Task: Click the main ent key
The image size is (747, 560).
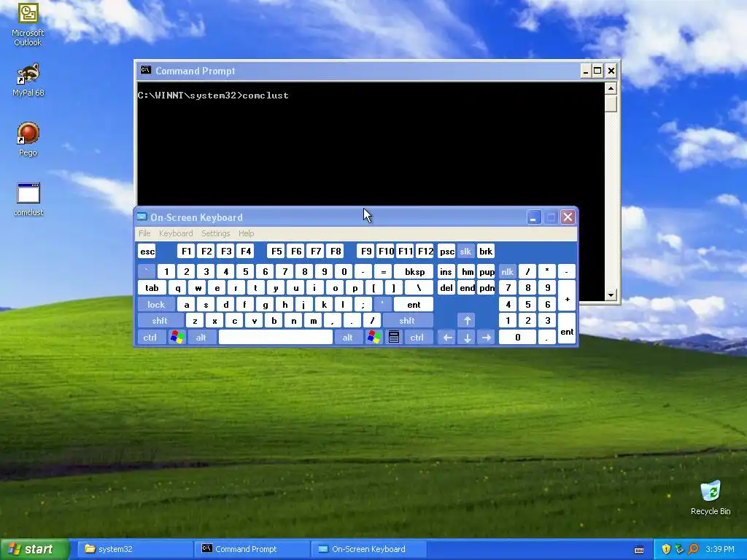Action: [414, 304]
